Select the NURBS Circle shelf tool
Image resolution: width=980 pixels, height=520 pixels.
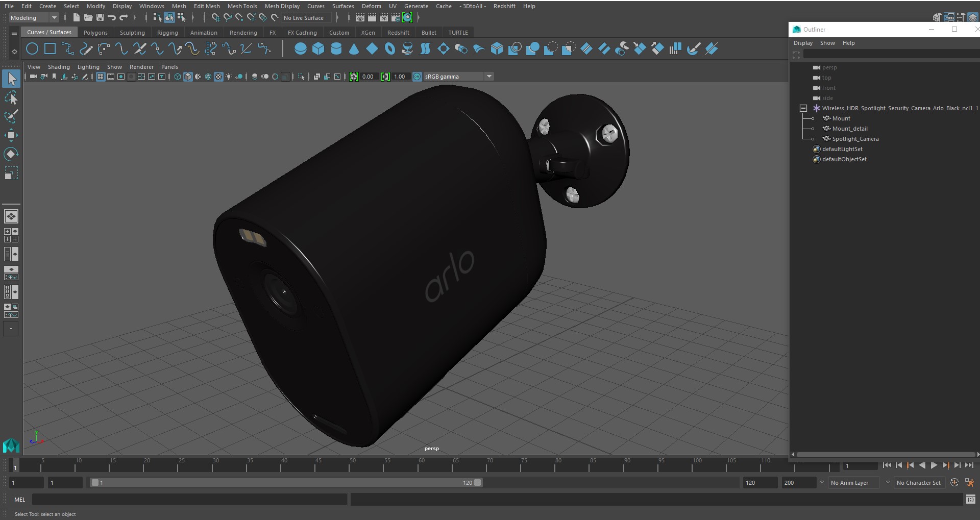pyautogui.click(x=32, y=49)
